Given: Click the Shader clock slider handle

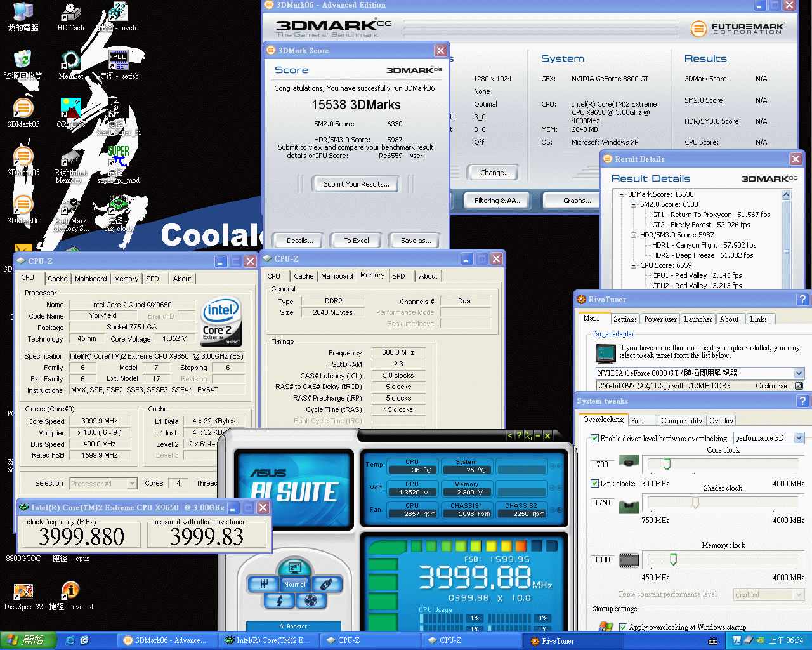Looking at the screenshot, I should (x=696, y=502).
